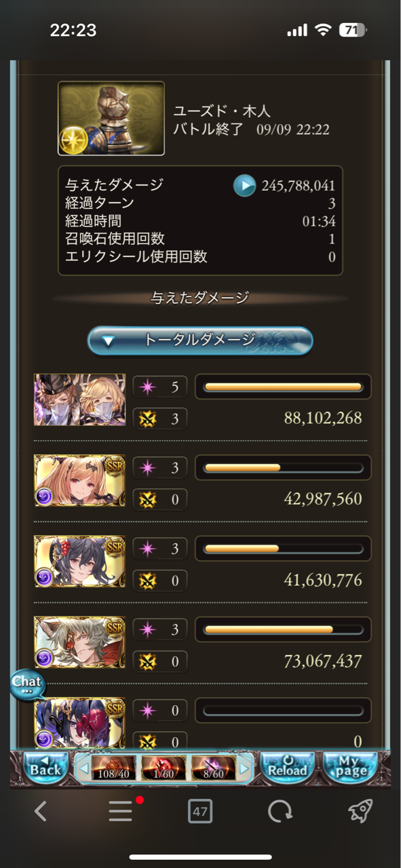Tap the browser refresh icon
The width and height of the screenshot is (401, 868).
click(280, 811)
